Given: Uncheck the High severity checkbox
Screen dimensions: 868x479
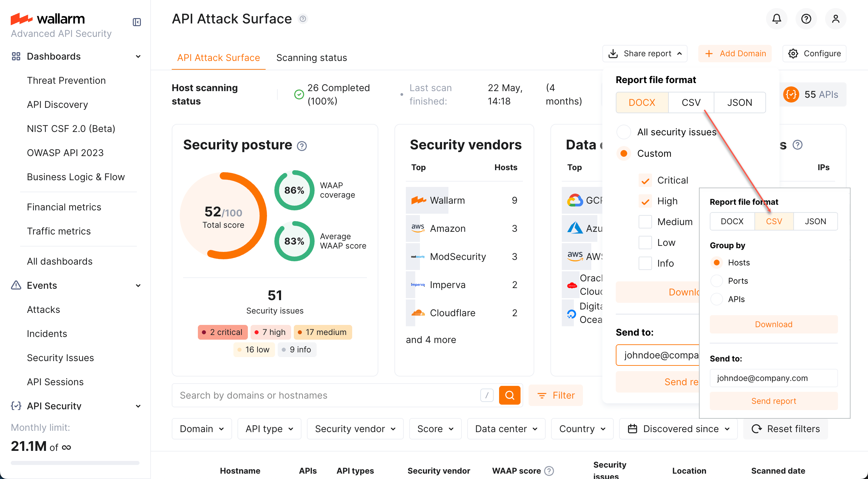Looking at the screenshot, I should (645, 201).
